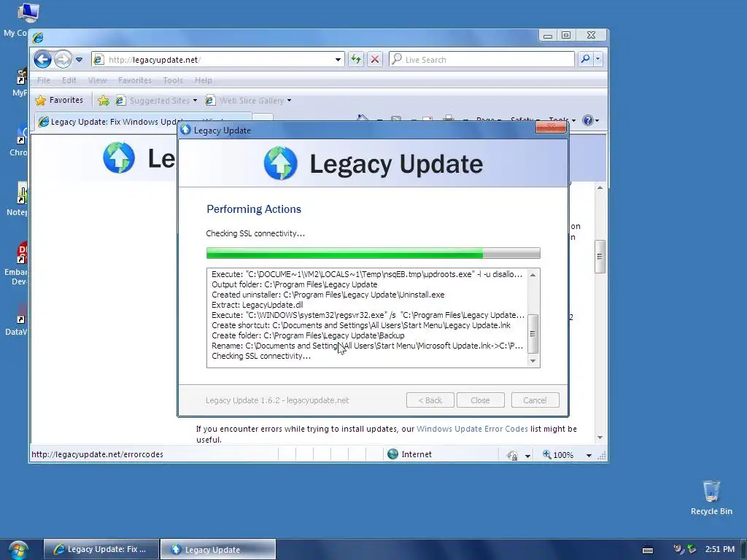Click the Close button in installer

coord(480,400)
